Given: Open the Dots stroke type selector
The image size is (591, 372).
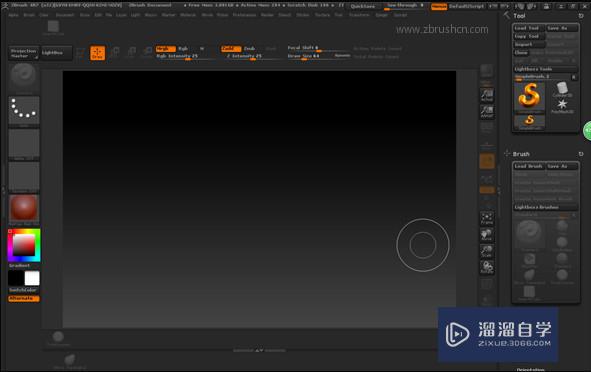Looking at the screenshot, I should [x=24, y=110].
